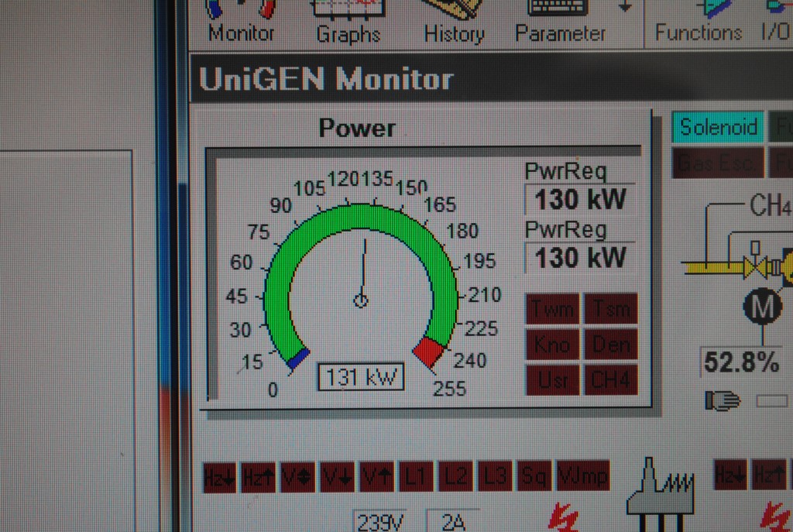Select the Den alarm indicator
Screen dimensions: 793x532
(x=611, y=345)
